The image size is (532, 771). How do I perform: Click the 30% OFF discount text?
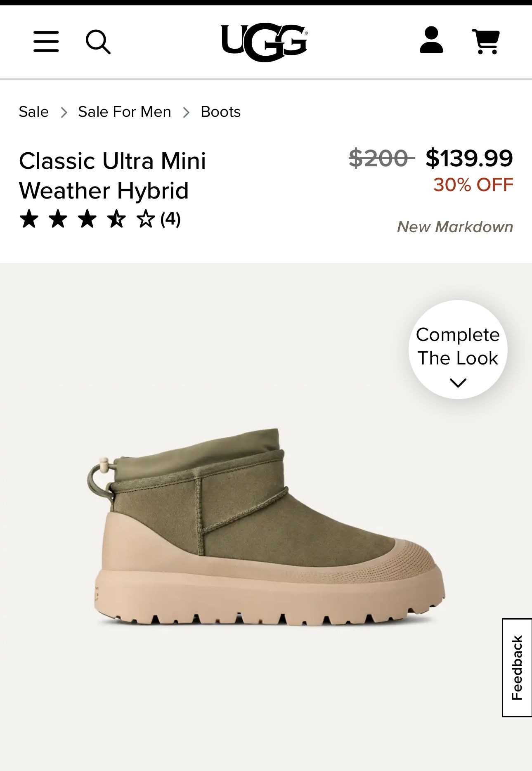coord(473,185)
